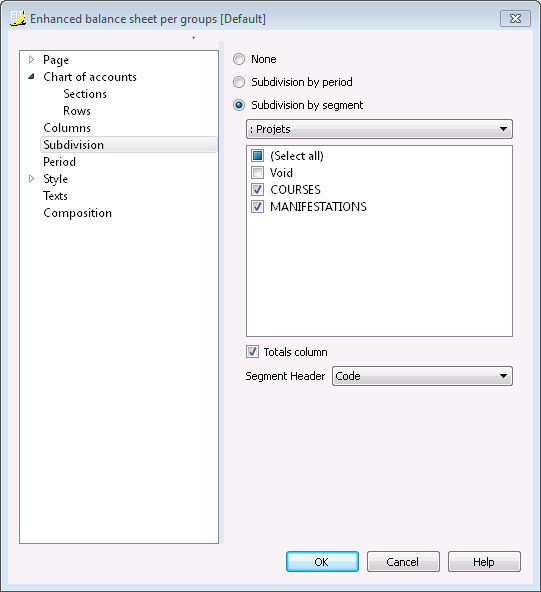
Task: Open the Sections tree item
Action: click(x=85, y=94)
